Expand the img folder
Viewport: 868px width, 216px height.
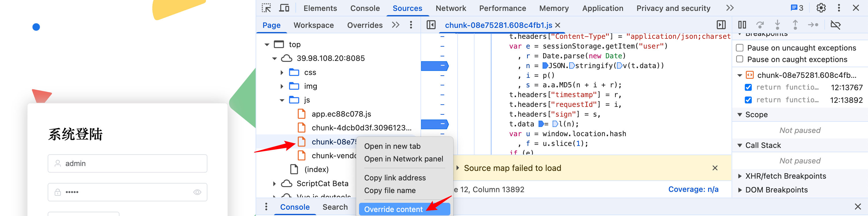282,86
